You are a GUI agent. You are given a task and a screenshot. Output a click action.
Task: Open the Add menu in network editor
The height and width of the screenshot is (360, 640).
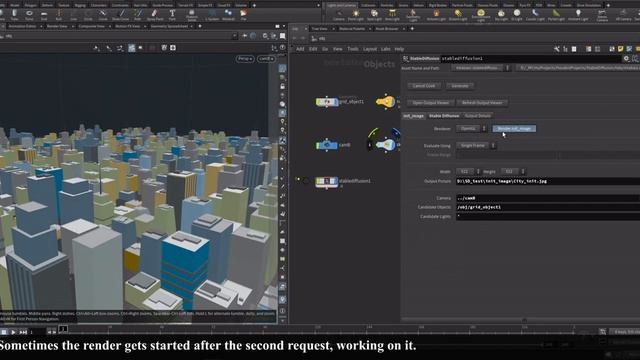300,49
